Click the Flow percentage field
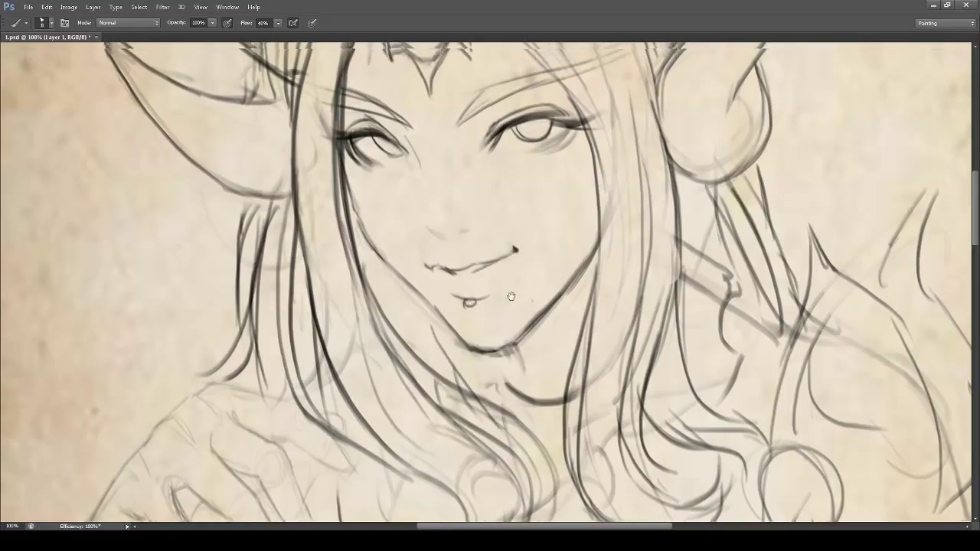Viewport: 980px width, 551px height. click(x=263, y=23)
